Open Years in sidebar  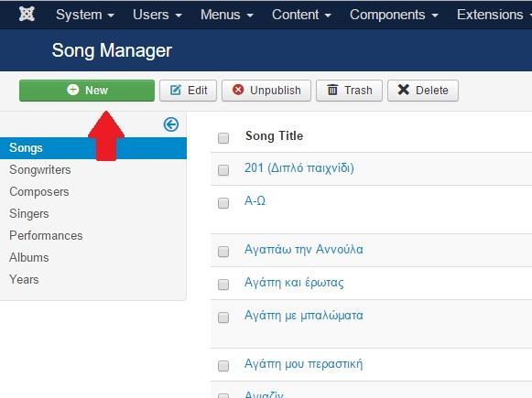coord(24,280)
